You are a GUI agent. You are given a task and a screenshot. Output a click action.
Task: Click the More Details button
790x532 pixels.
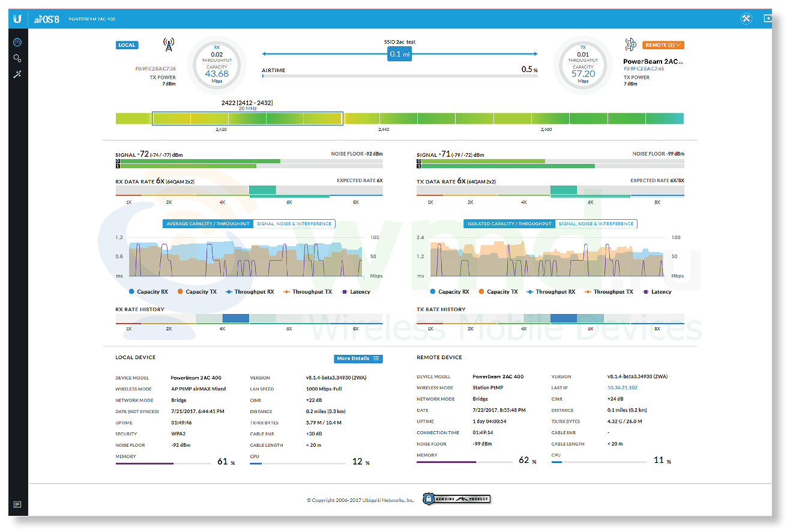pos(358,358)
